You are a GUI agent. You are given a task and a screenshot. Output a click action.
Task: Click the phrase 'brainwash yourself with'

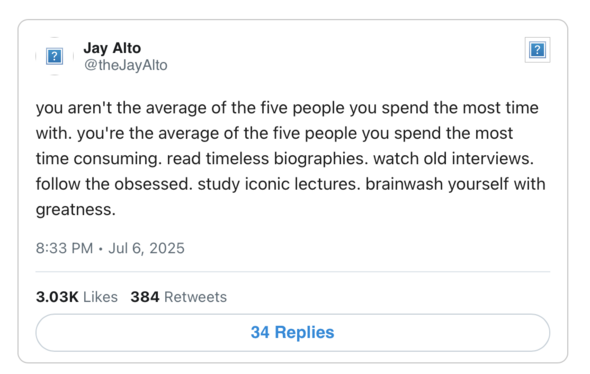(455, 184)
